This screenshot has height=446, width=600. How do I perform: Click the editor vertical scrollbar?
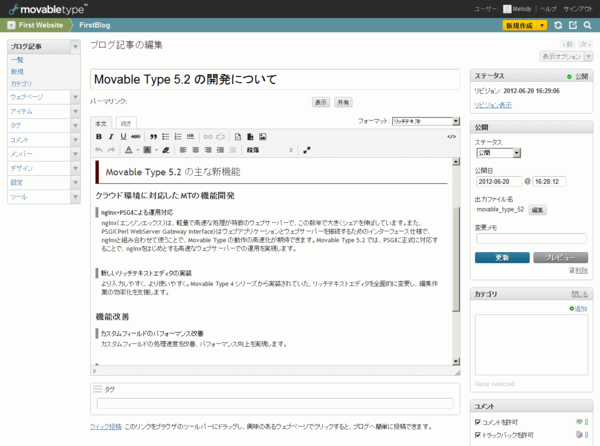coord(456,261)
